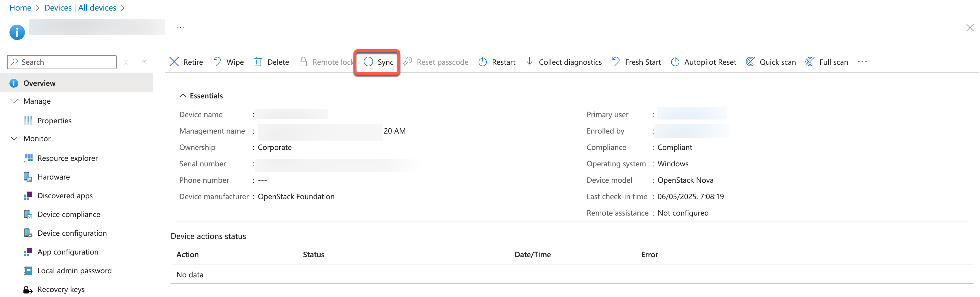The width and height of the screenshot is (980, 297).
Task: Restart the device from toolbar
Action: click(x=496, y=62)
